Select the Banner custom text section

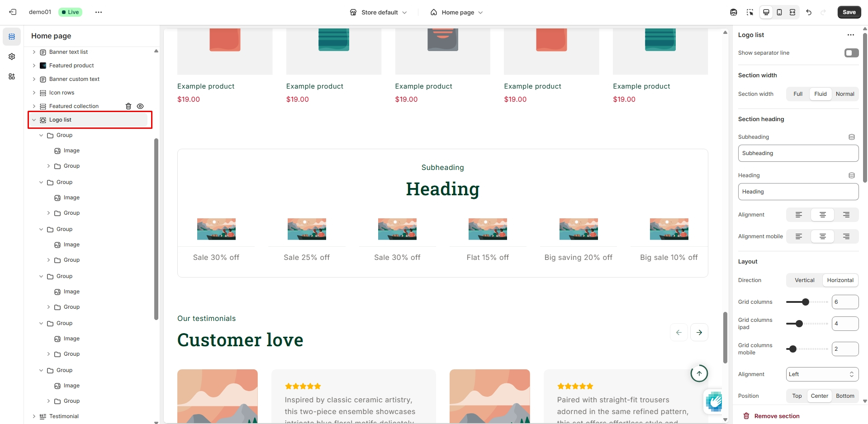click(74, 79)
